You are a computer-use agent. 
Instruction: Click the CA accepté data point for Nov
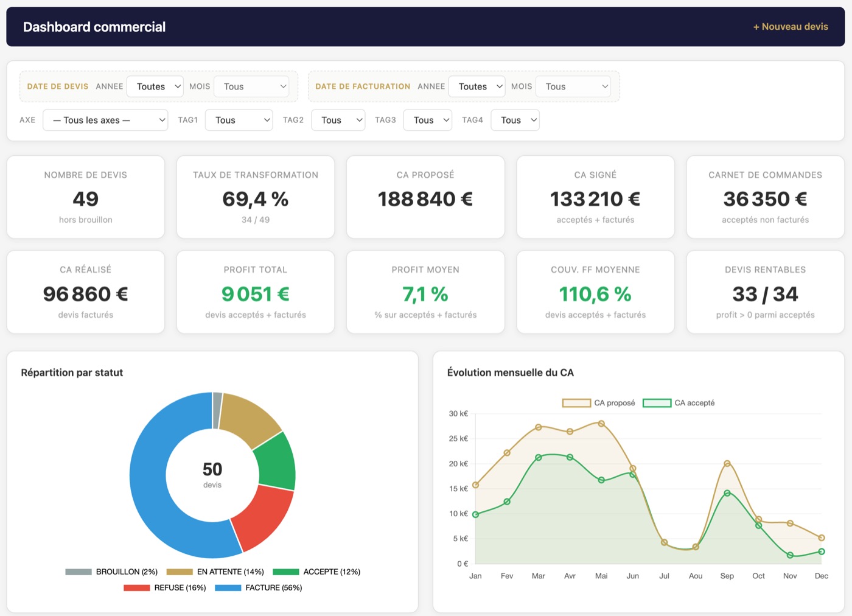[x=790, y=555]
